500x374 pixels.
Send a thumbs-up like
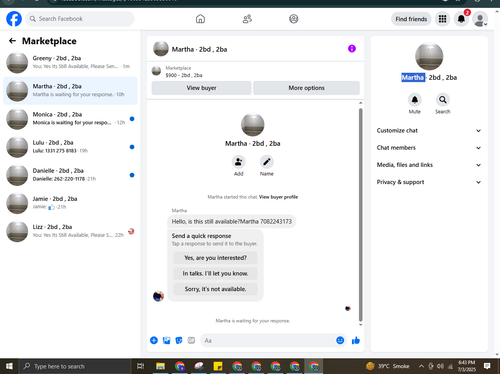[356, 340]
